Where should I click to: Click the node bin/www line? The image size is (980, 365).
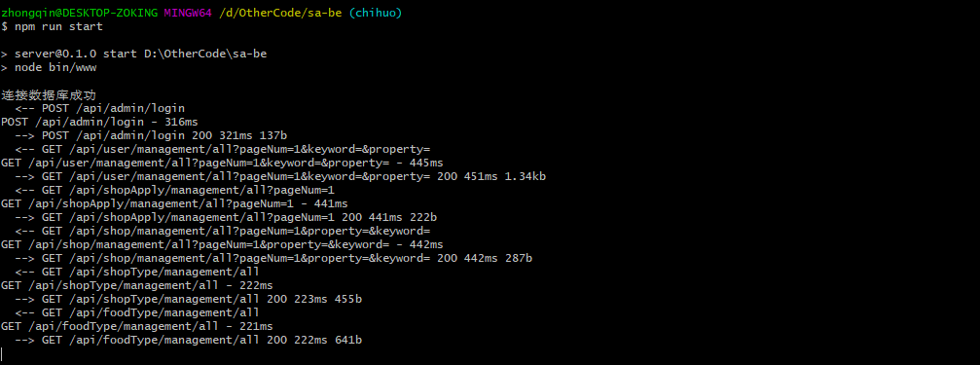[49, 67]
